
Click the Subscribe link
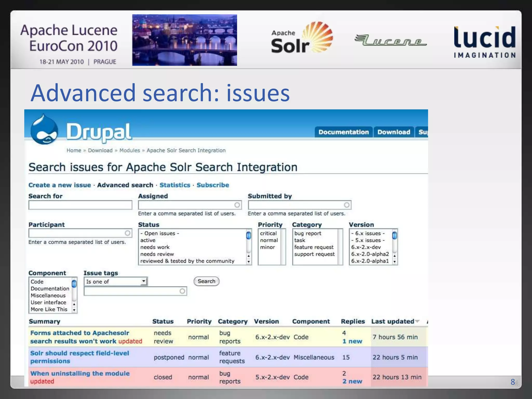click(x=213, y=185)
